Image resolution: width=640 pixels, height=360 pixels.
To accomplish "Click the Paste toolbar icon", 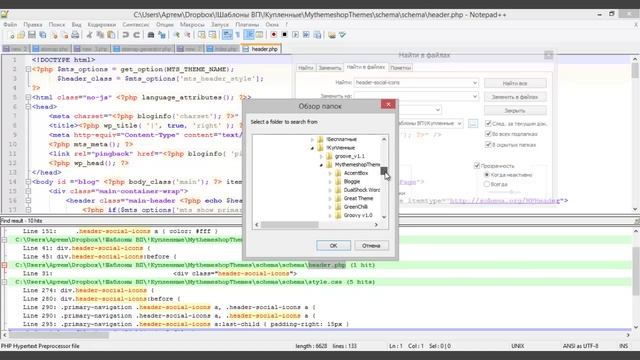I will [x=111, y=36].
